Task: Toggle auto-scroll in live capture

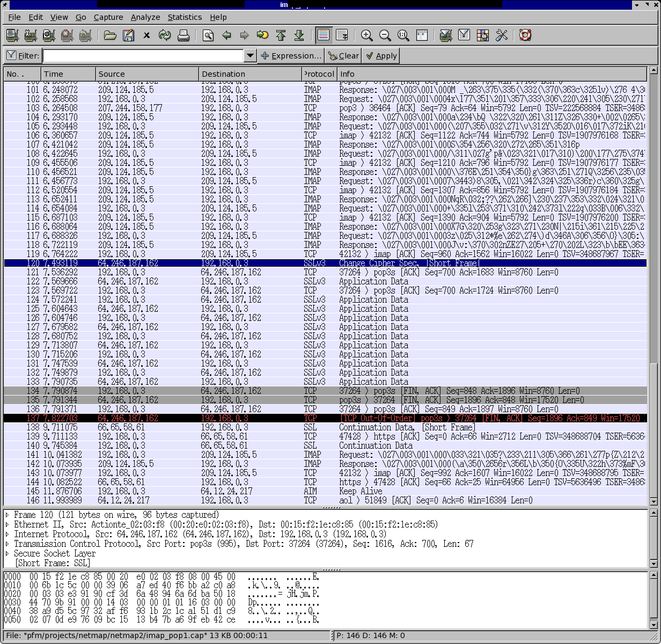Action: (x=342, y=36)
